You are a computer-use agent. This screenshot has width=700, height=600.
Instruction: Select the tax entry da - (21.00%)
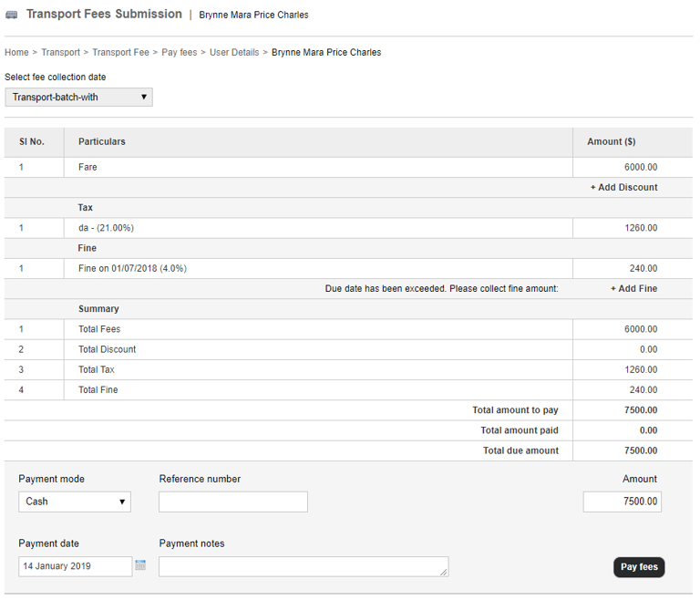click(107, 228)
